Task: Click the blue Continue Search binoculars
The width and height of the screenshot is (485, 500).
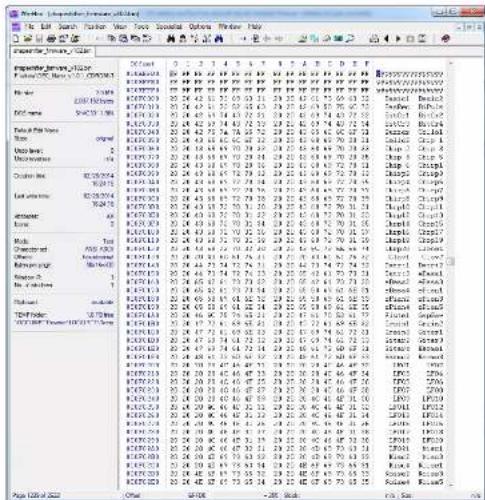Action: coord(219,39)
